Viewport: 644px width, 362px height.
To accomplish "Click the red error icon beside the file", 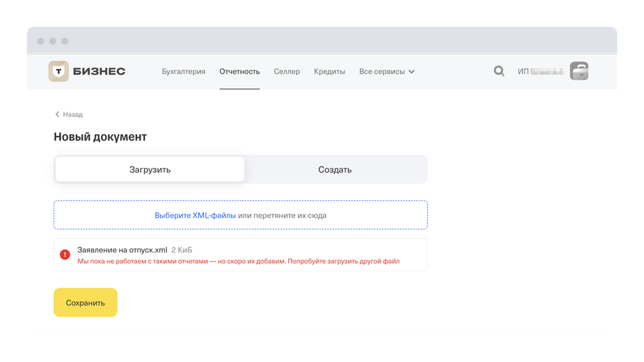I will point(65,255).
